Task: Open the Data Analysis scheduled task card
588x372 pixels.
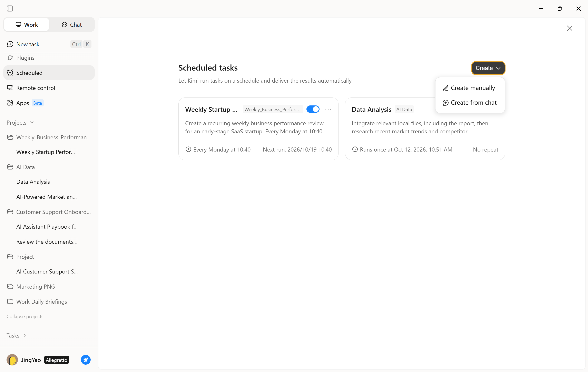Action: pyautogui.click(x=425, y=129)
